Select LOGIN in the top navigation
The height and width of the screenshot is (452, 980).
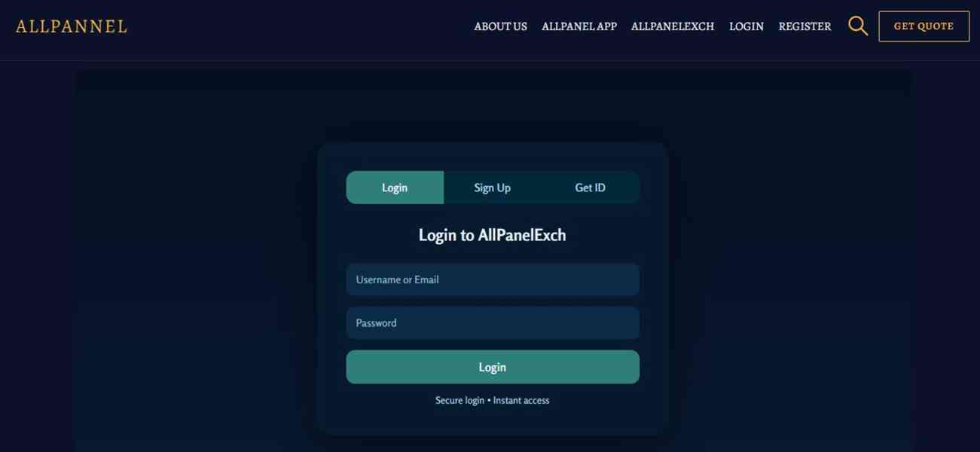point(746,26)
